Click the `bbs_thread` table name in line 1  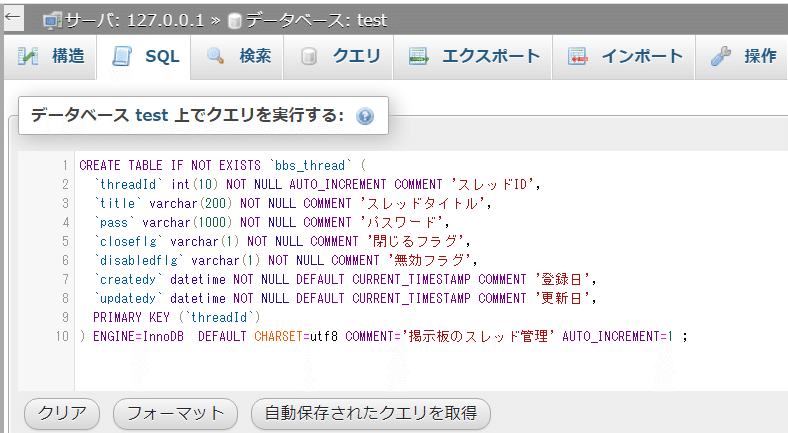point(310,165)
